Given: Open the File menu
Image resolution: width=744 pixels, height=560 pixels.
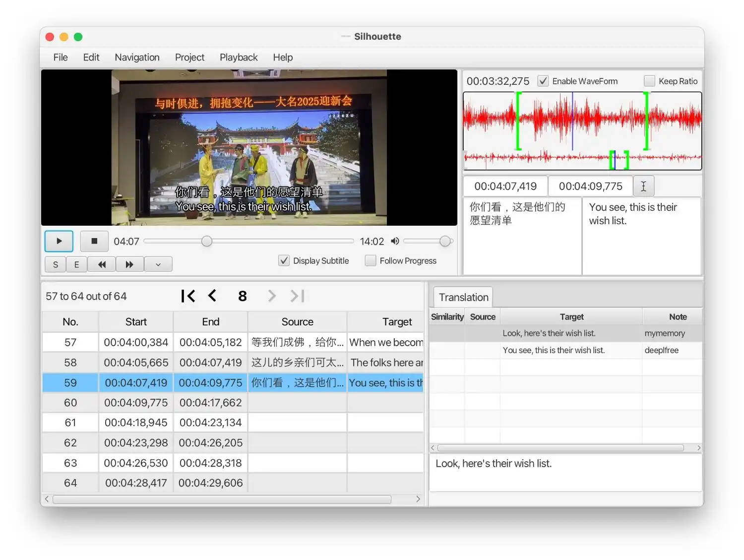Looking at the screenshot, I should pos(61,57).
